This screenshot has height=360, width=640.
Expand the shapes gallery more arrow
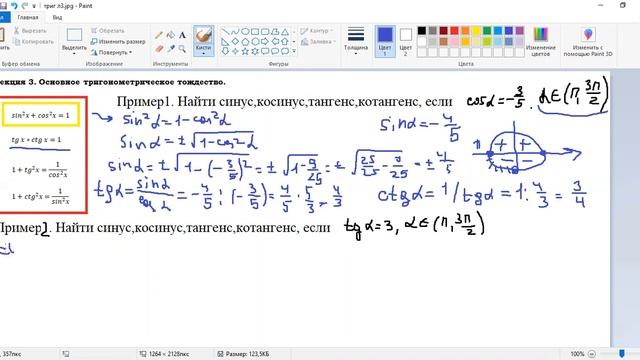coord(294,51)
